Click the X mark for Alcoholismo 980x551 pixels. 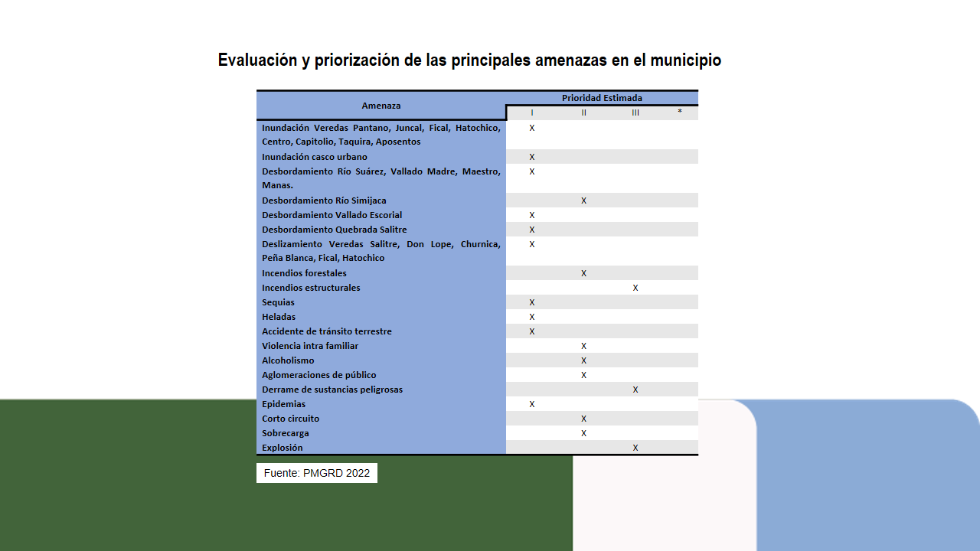583,360
